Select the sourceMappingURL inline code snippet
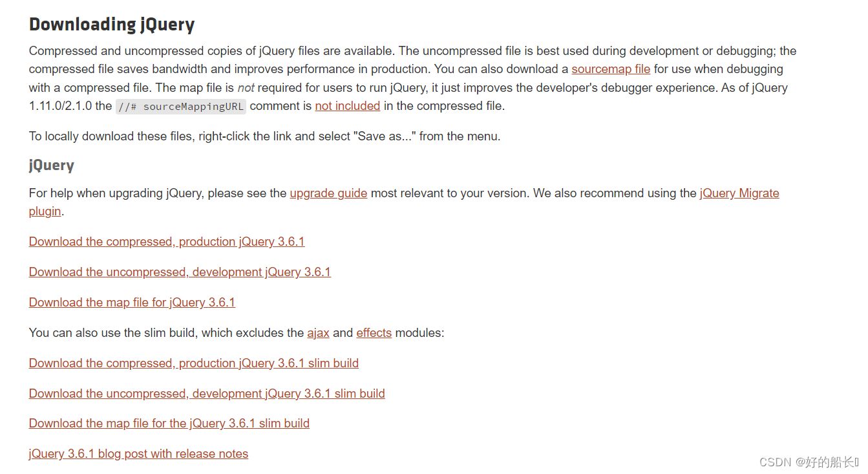 pos(180,105)
